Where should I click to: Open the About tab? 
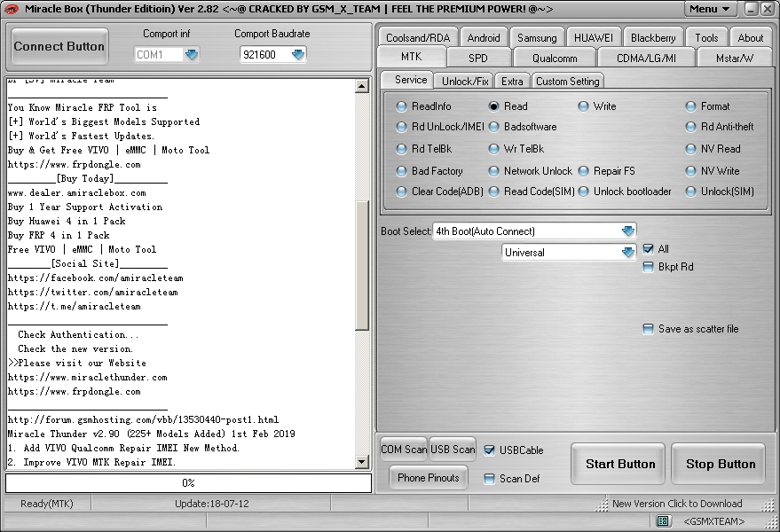coord(750,38)
